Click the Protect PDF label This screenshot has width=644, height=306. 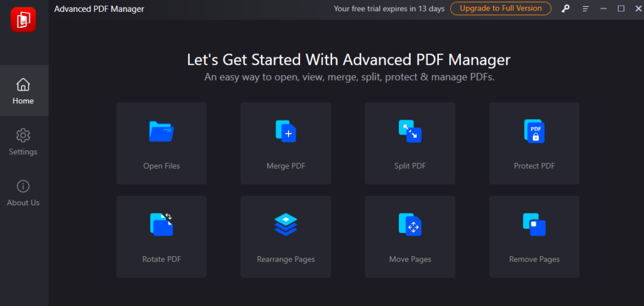click(x=535, y=166)
